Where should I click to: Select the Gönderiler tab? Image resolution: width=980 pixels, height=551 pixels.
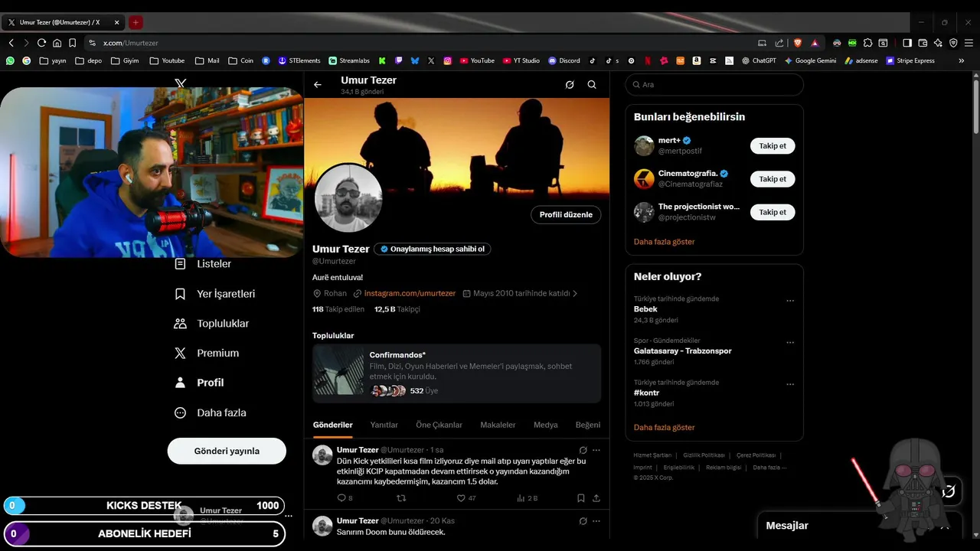333,425
